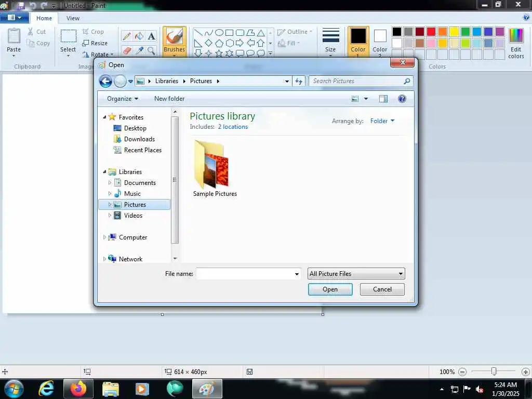Viewport: 532px width, 399px height.
Task: Select the Magnifier tool in Paint
Action: coord(151,50)
